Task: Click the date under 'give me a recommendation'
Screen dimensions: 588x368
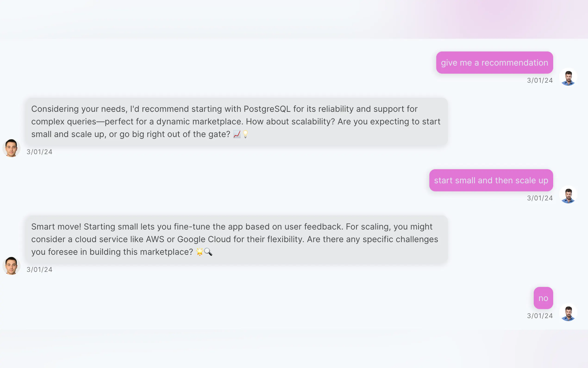Action: coord(540,81)
